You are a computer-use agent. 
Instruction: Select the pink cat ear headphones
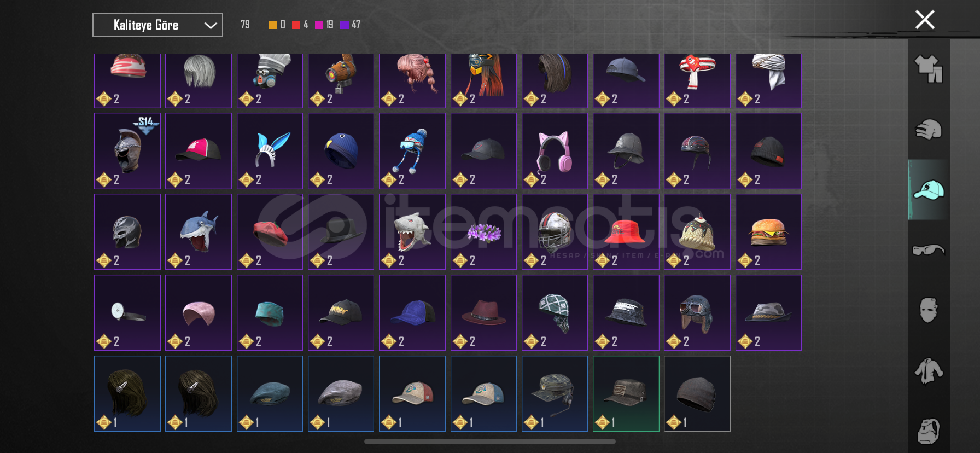click(x=555, y=151)
